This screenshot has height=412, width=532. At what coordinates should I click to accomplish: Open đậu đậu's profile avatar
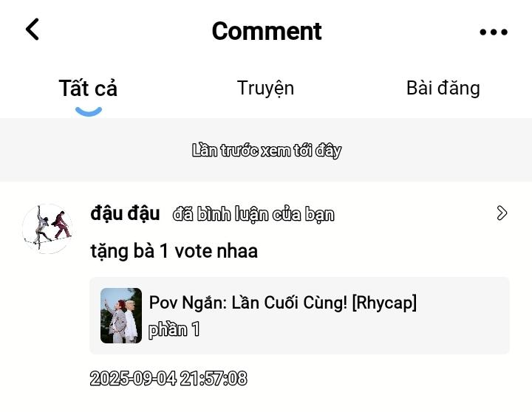(47, 229)
